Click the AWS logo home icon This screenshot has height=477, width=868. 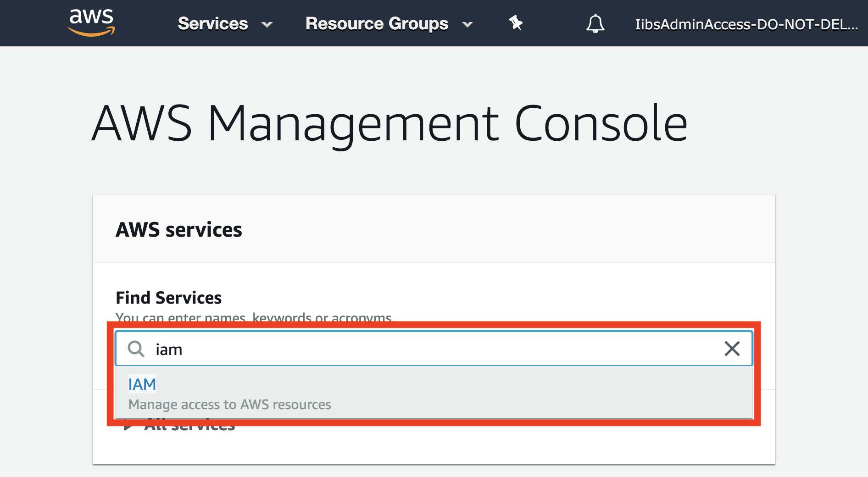[91, 22]
